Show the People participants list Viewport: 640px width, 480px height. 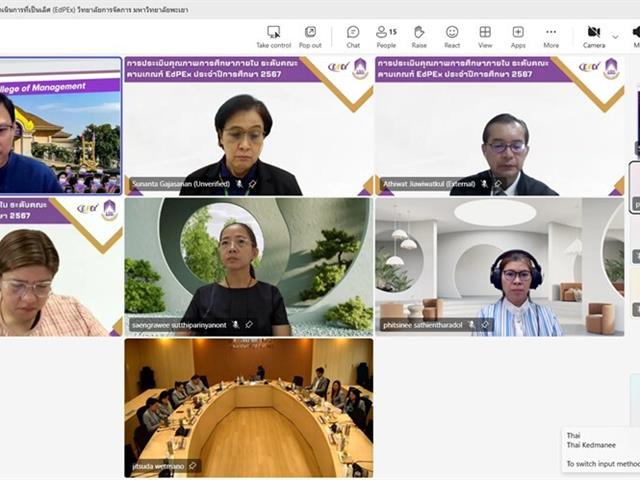pyautogui.click(x=386, y=37)
